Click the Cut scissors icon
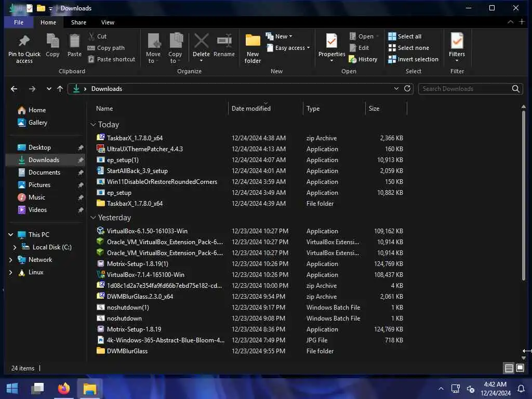532x399 pixels. click(x=91, y=36)
